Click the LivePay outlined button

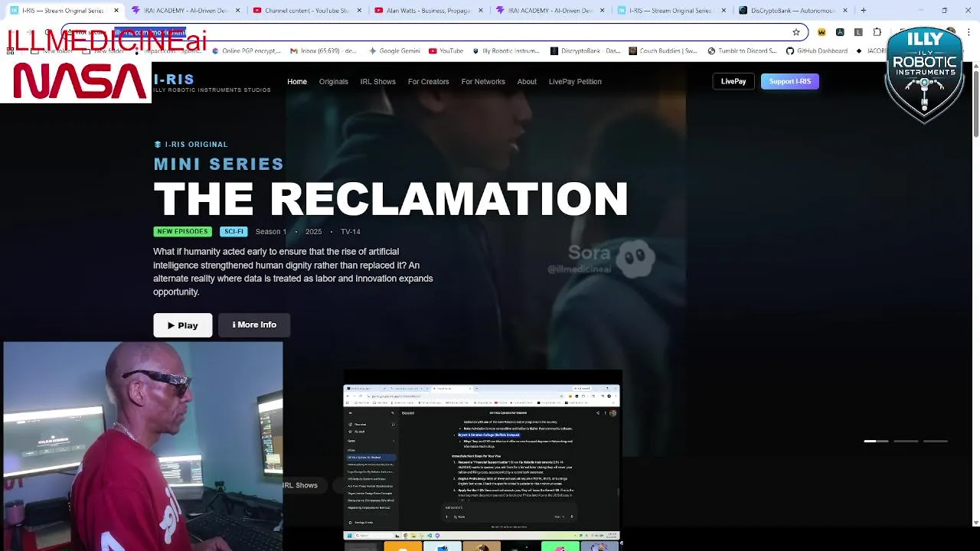click(733, 81)
